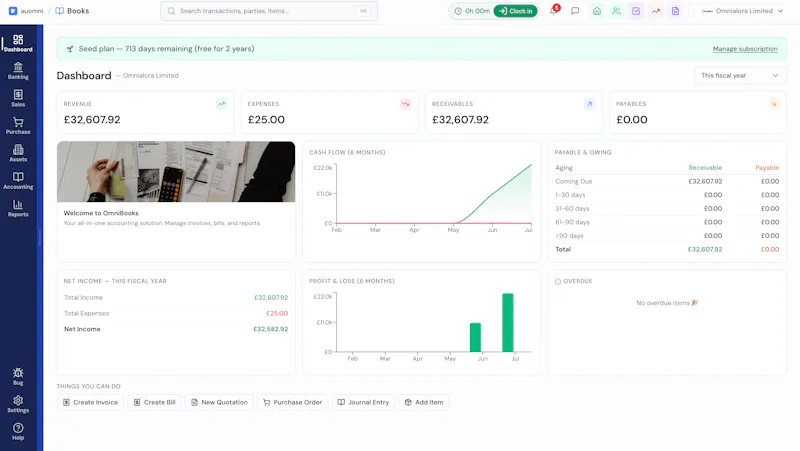Click the welcome banner photo
Screen dimensions: 800x451
176,172
